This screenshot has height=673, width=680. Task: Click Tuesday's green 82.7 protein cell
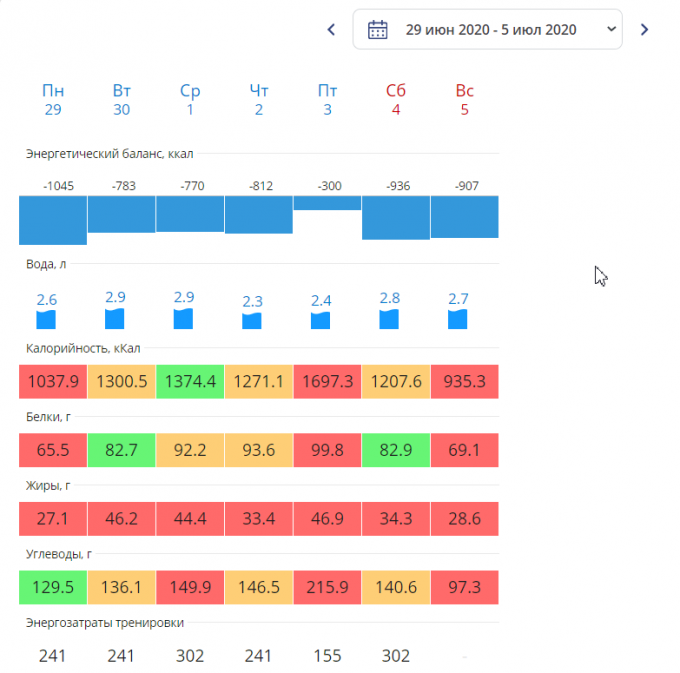pyautogui.click(x=121, y=450)
